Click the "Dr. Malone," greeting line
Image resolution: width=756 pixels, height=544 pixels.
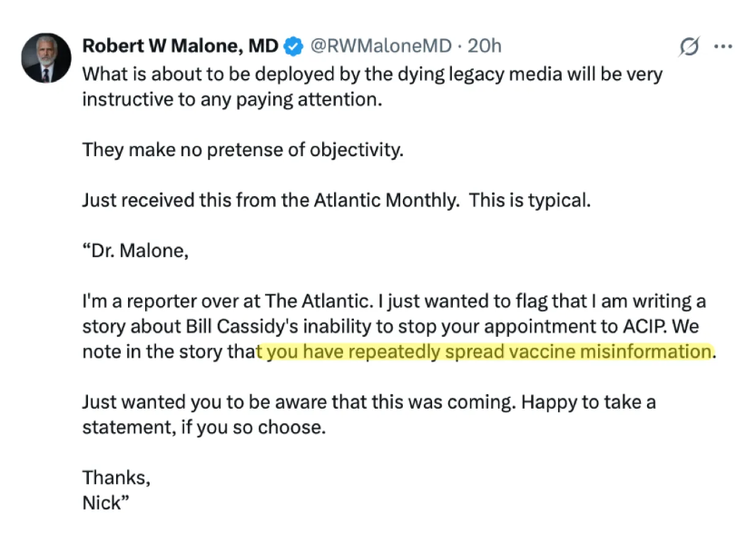tap(135, 251)
